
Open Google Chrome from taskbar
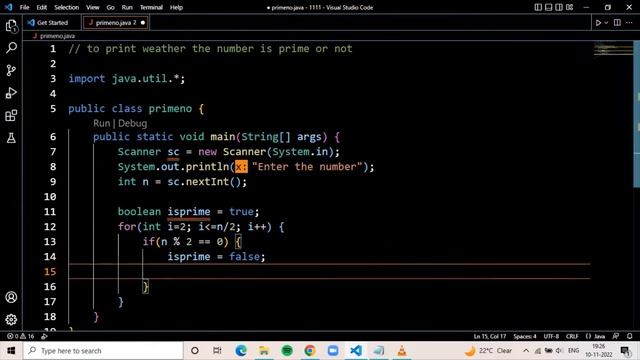[310, 351]
